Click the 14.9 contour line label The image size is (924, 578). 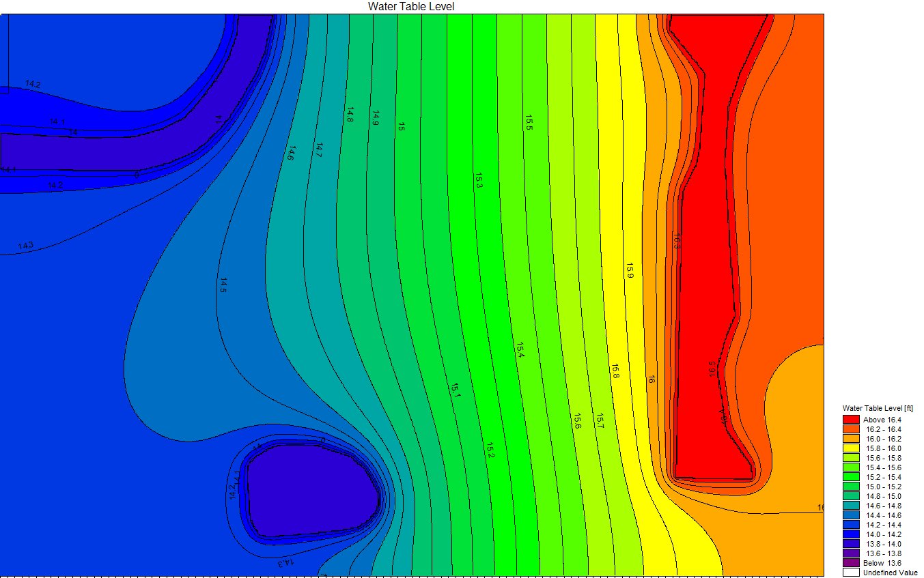click(375, 117)
